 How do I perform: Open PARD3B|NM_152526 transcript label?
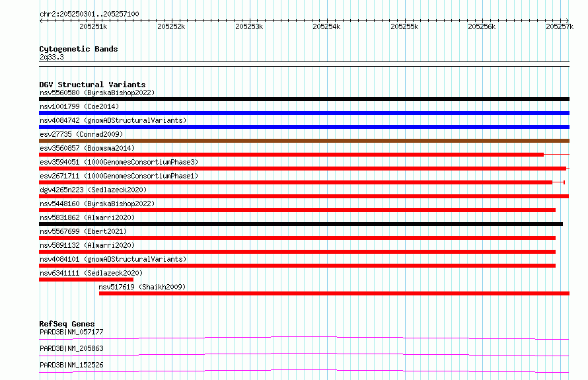pyautogui.click(x=71, y=365)
